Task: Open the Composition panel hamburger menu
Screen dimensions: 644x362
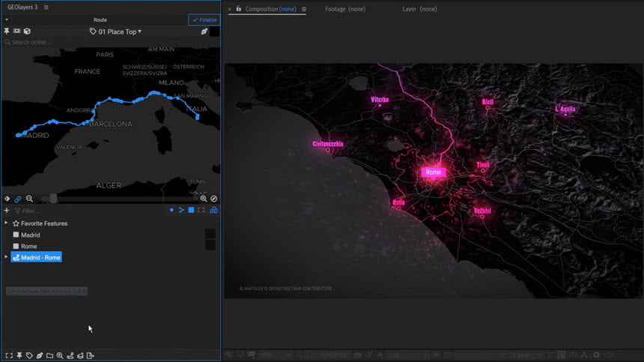Action: [304, 9]
